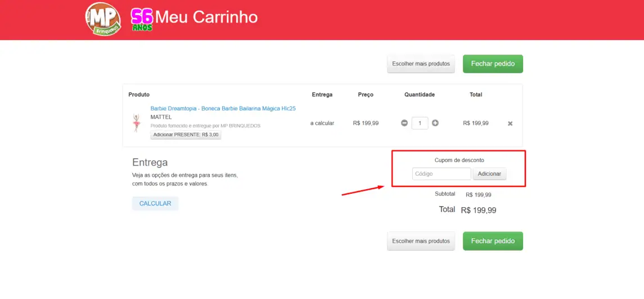The height and width of the screenshot is (299, 644).
Task: Click the Entrega section heading
Action: pos(150,162)
